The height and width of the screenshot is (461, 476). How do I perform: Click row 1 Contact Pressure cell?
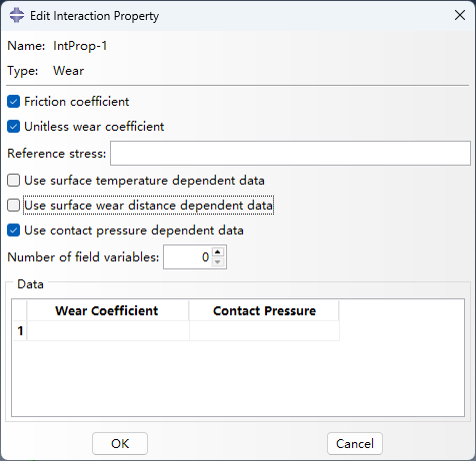(264, 331)
